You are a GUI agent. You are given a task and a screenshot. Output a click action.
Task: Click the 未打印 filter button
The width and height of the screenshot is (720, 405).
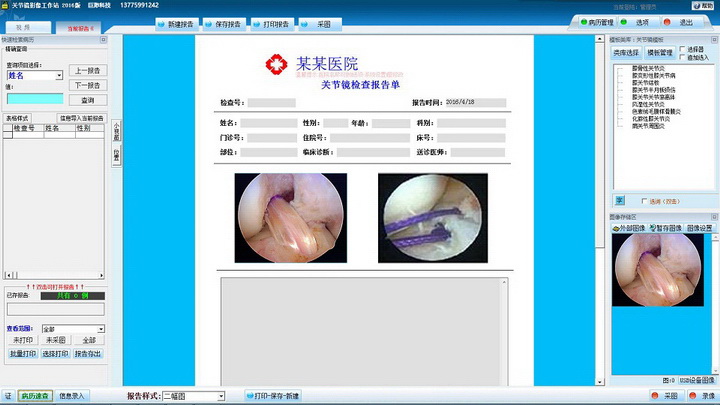[23, 340]
